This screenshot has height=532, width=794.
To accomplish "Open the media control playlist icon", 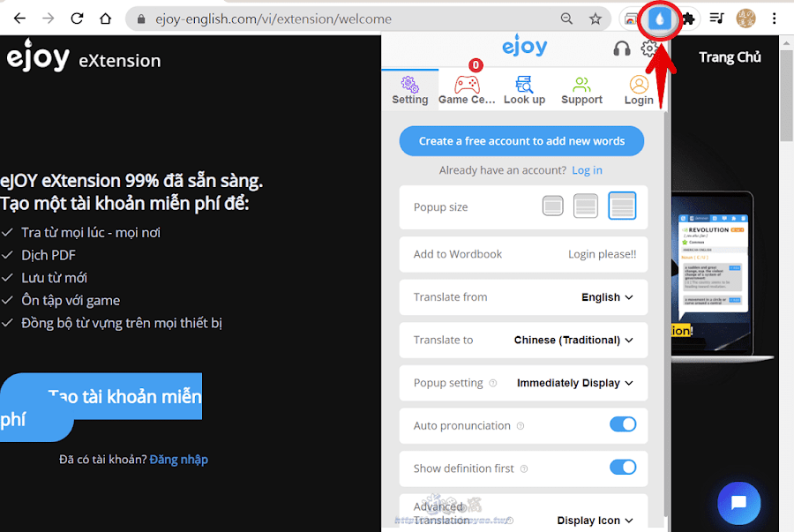I will pos(716,19).
